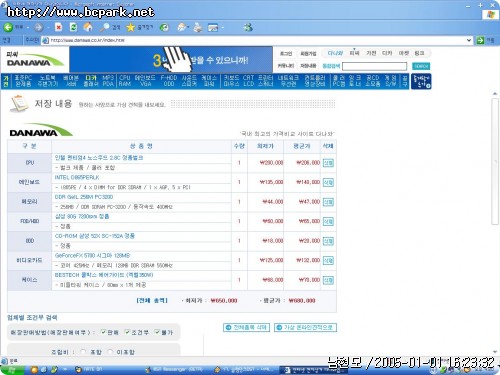This screenshot has width=500, height=375.
Task: Click the page vertical scrollbar thumb
Action: click(x=495, y=162)
